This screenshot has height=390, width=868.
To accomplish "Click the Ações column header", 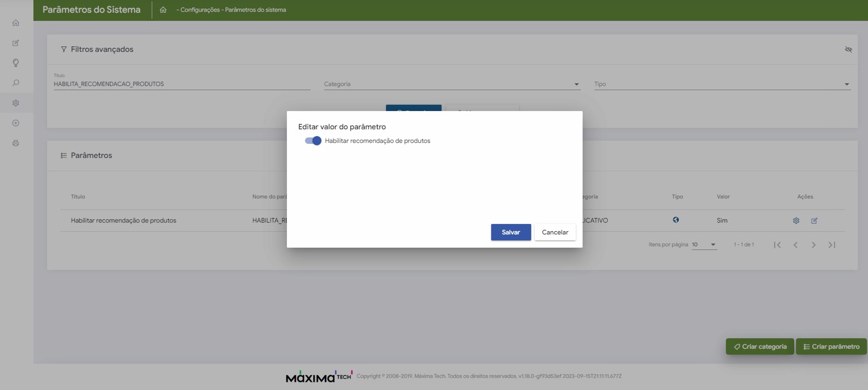I will [805, 197].
